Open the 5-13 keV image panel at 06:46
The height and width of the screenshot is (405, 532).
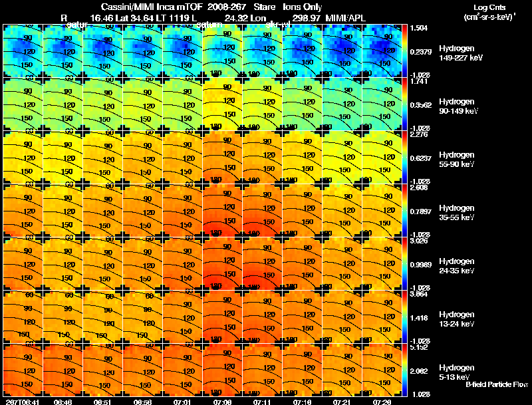tap(63, 370)
